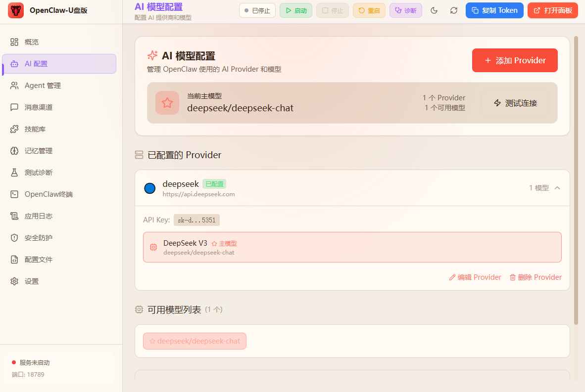Screen dimensions: 585x392
Task: Click the deepseek provider blue circle icon
Action: pyautogui.click(x=149, y=188)
